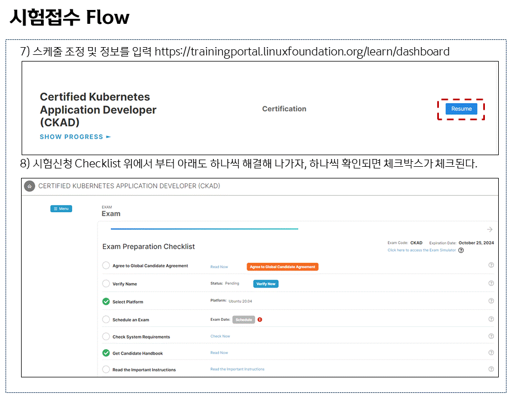This screenshot has height=399, width=532.
Task: Open the home icon beside CKAD header
Action: pos(29,186)
